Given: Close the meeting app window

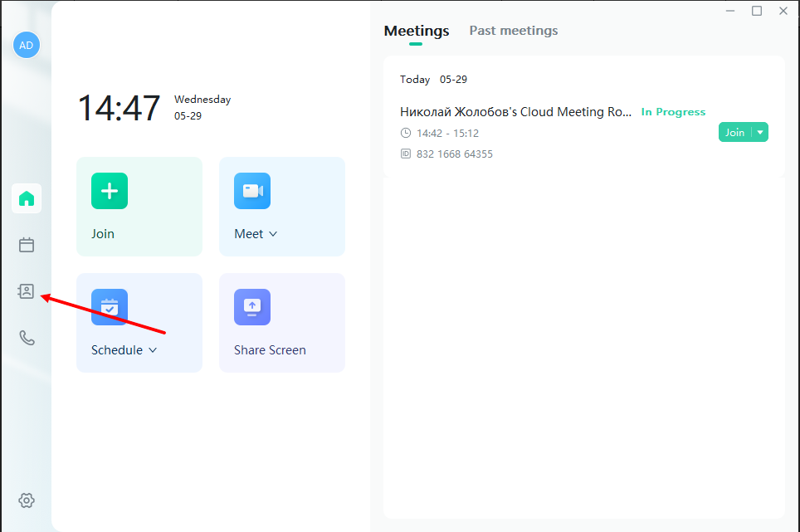Looking at the screenshot, I should [x=783, y=11].
